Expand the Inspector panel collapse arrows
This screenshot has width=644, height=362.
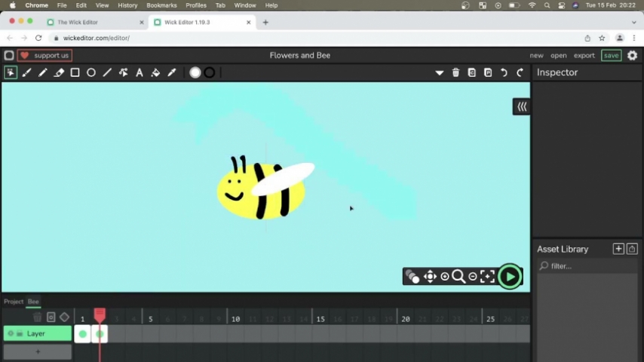(x=522, y=107)
